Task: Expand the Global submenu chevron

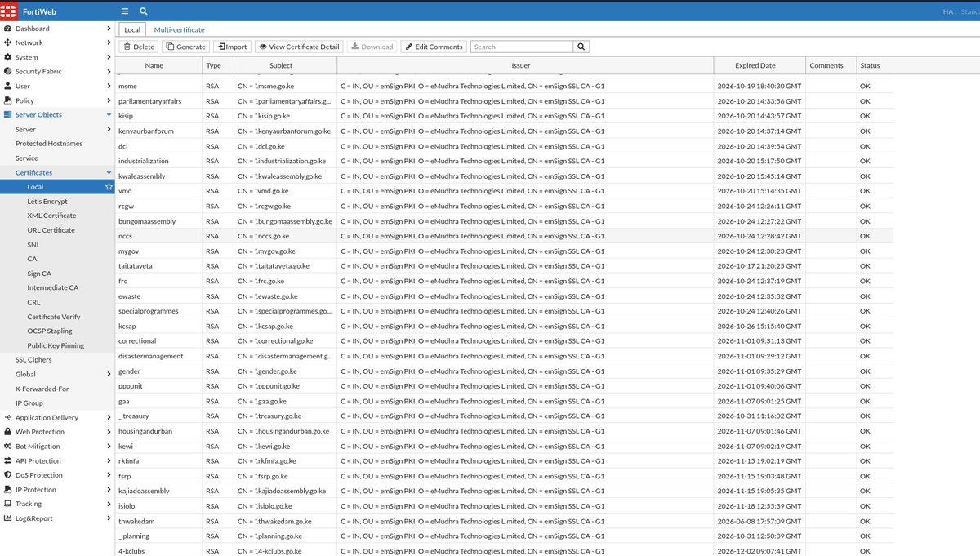Action: point(109,374)
